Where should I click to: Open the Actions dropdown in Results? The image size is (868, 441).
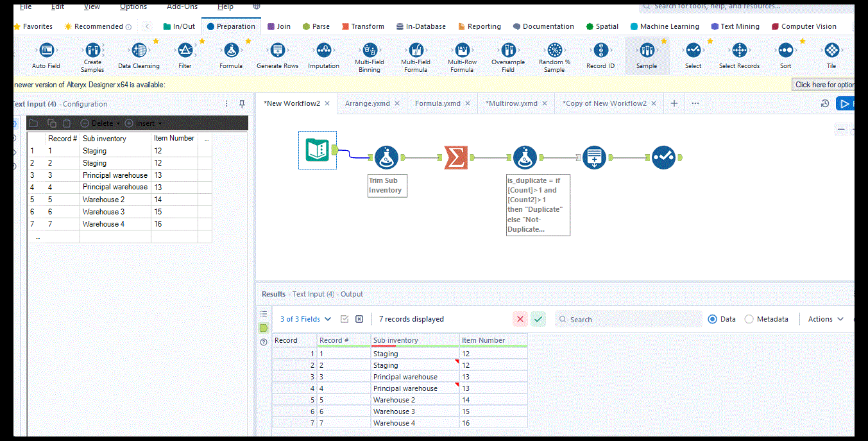824,319
